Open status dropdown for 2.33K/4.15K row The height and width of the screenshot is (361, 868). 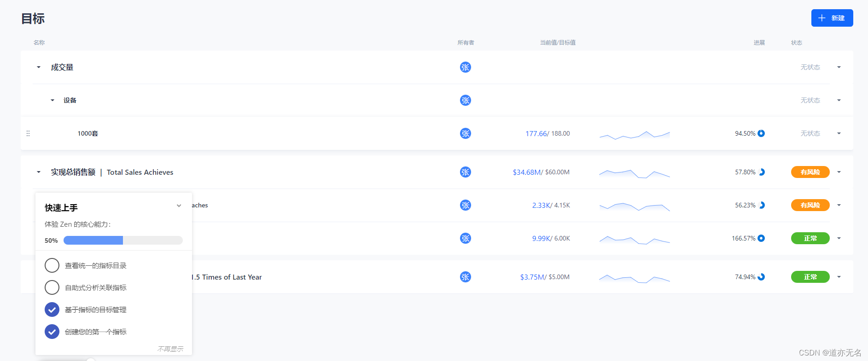tap(839, 205)
